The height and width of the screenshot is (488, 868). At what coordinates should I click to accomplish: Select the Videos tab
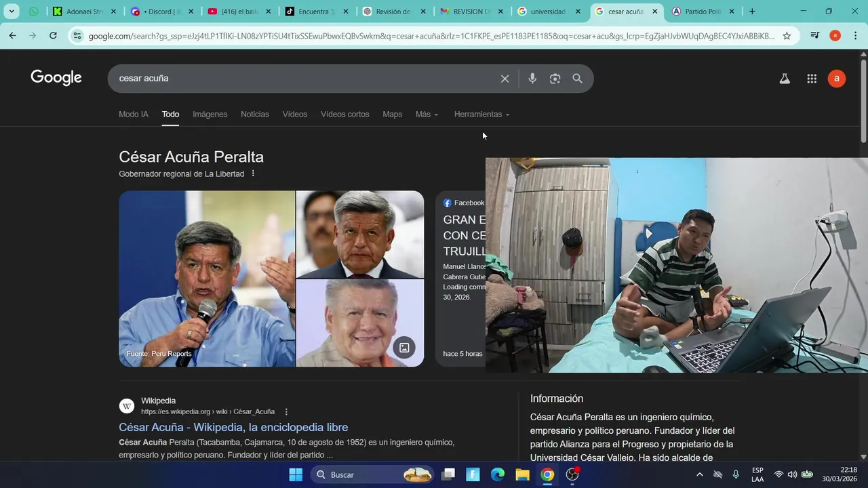[x=295, y=115]
